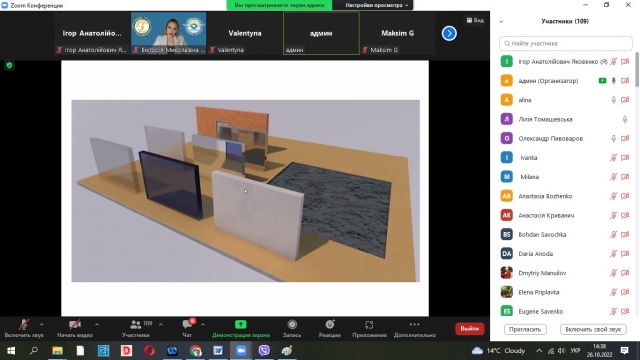Open Opera browser in taskbar
This screenshot has width=640, height=360.
149,351
